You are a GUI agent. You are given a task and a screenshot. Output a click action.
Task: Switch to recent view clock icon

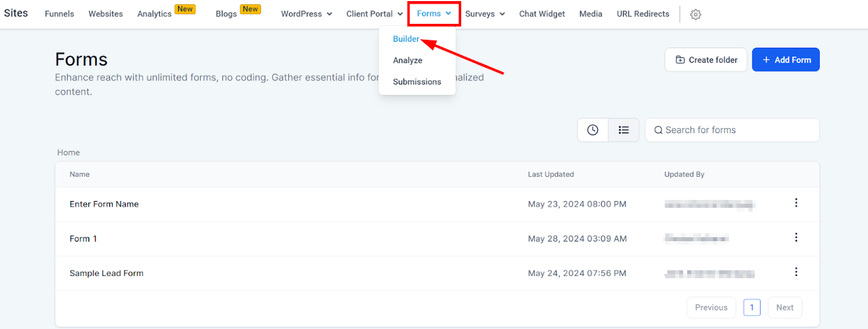[x=593, y=130]
